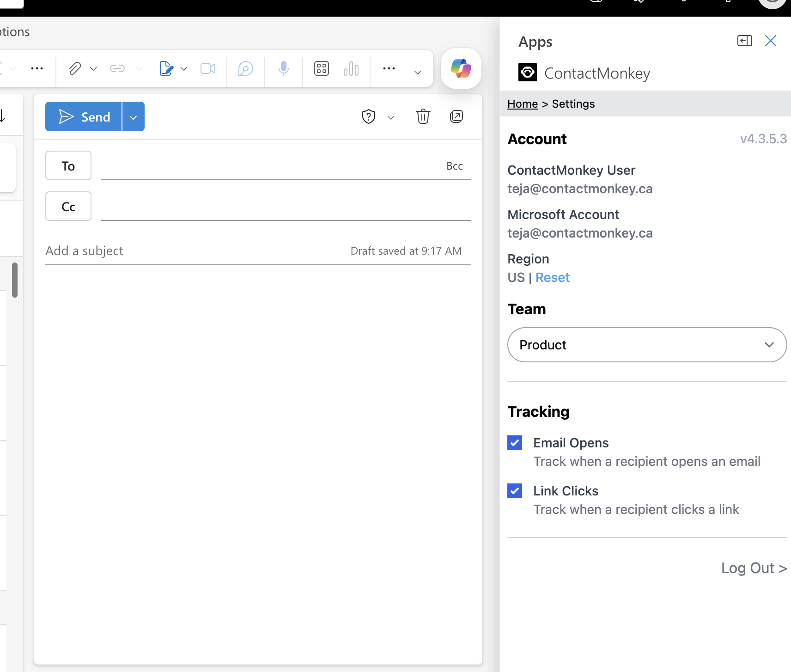Image resolution: width=791 pixels, height=672 pixels.
Task: Click the 'Draft saved at 9:17 AM' status text
Action: (x=406, y=251)
